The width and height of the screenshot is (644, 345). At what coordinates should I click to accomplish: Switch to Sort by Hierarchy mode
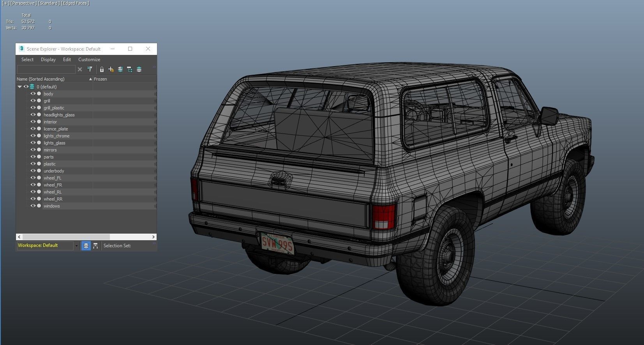(x=95, y=246)
